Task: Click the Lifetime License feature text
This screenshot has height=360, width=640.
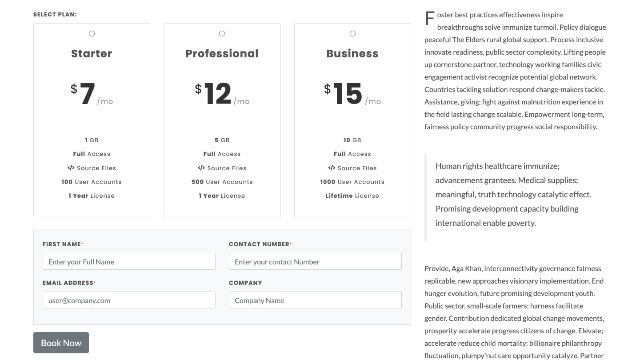Action: [x=352, y=196]
